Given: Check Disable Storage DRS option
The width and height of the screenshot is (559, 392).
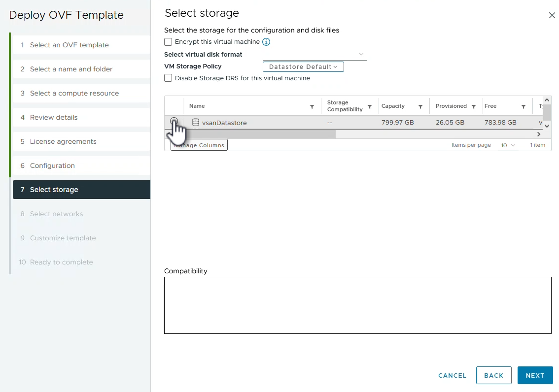Looking at the screenshot, I should tap(169, 78).
